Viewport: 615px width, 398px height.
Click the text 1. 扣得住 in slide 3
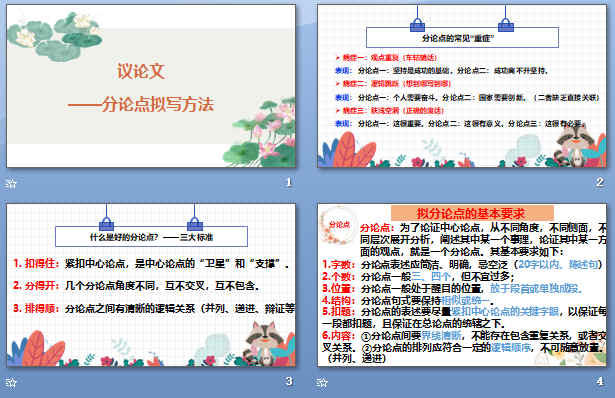tap(36, 263)
